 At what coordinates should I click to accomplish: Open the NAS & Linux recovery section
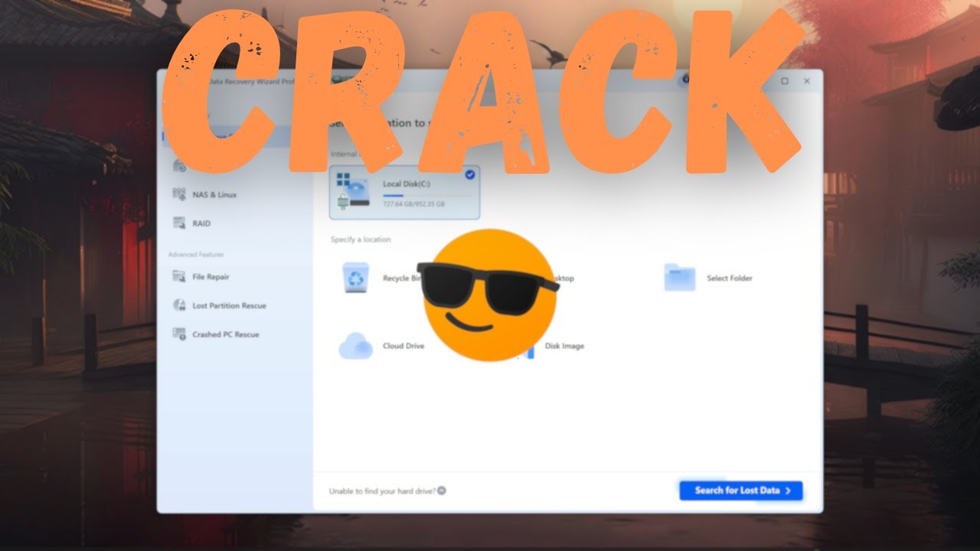(x=204, y=194)
